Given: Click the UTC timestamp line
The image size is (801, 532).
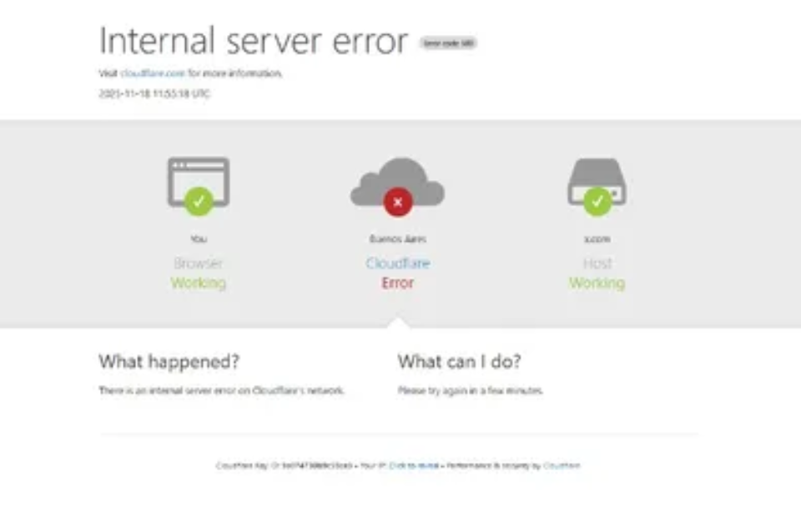Looking at the screenshot, I should (154, 93).
